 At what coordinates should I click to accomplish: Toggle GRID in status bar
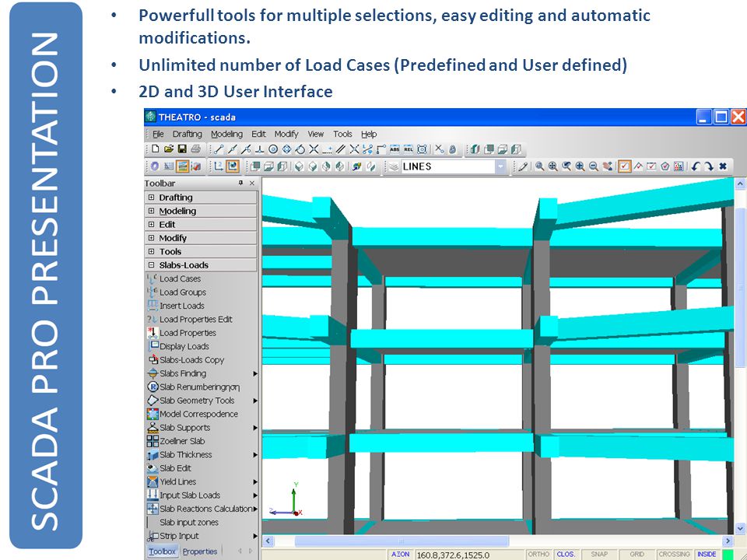(x=637, y=555)
